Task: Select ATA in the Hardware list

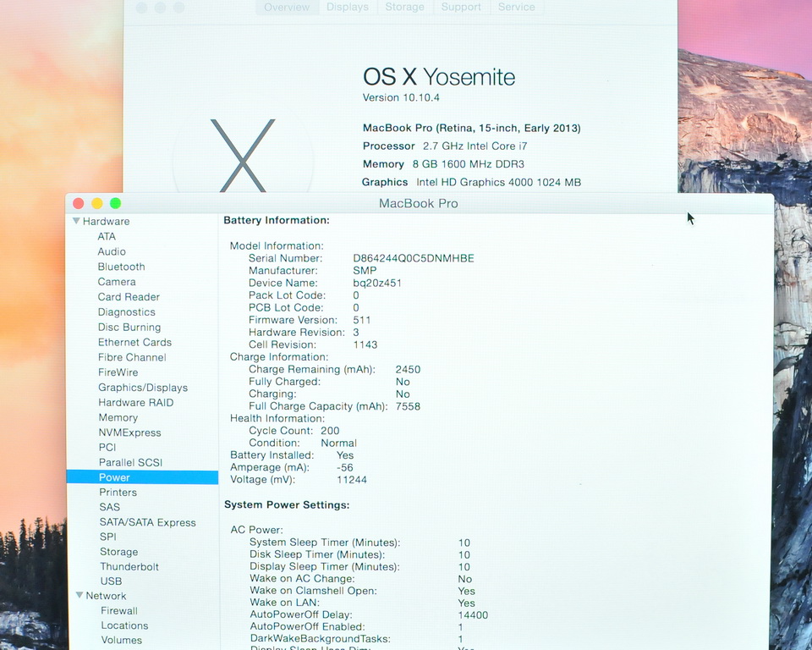Action: click(x=107, y=236)
